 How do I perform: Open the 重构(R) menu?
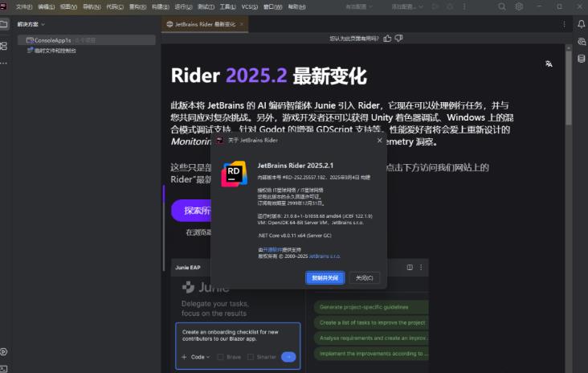coord(137,6)
